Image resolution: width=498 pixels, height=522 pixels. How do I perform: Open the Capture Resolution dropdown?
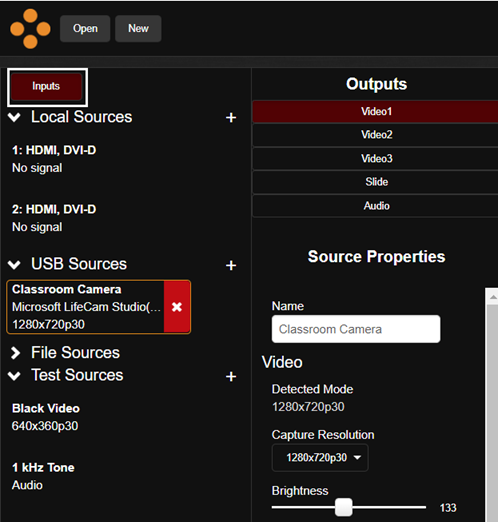[x=320, y=457]
